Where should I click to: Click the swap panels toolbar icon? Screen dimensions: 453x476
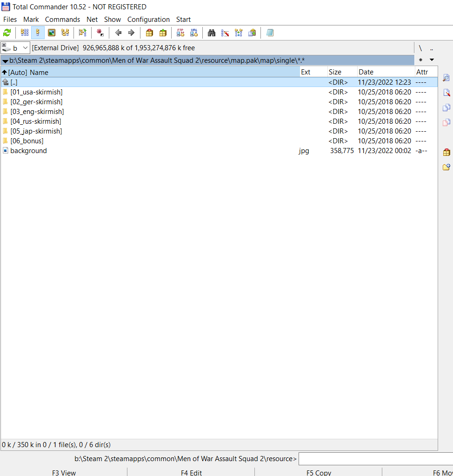click(x=82, y=33)
